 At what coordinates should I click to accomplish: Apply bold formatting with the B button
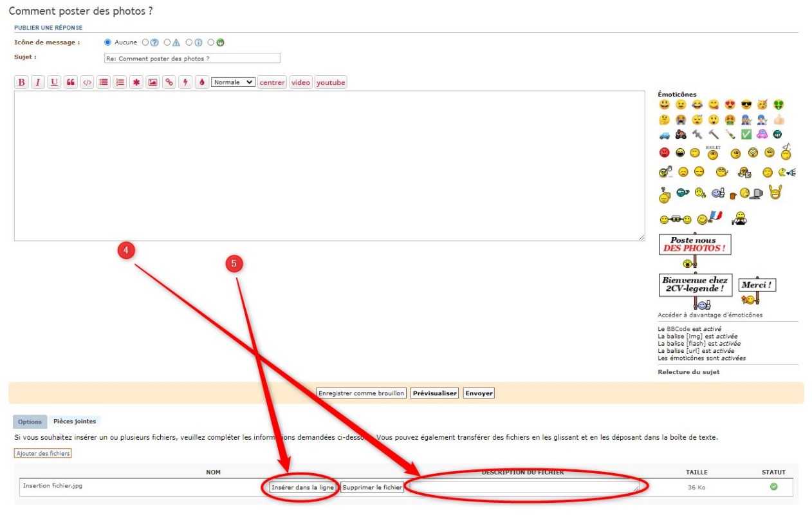point(22,82)
